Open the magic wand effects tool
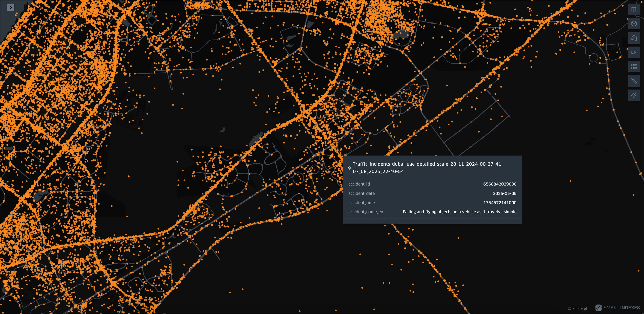 click(633, 81)
